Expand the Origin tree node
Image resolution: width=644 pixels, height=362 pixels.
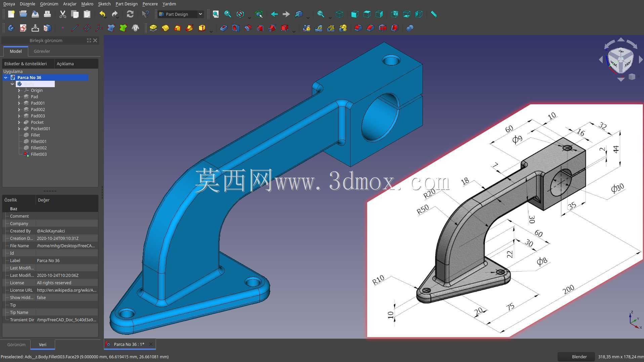[x=19, y=90]
